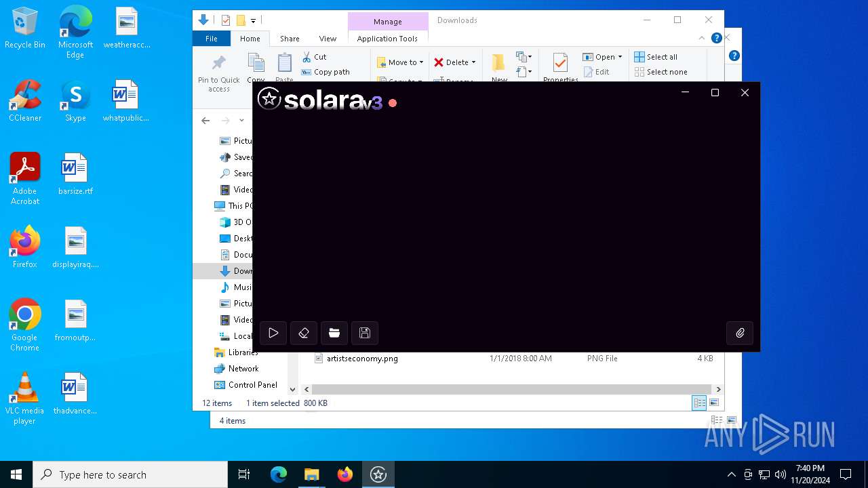
Task: Click horizontal scrollbar left arrow in Explorer
Action: tap(307, 390)
